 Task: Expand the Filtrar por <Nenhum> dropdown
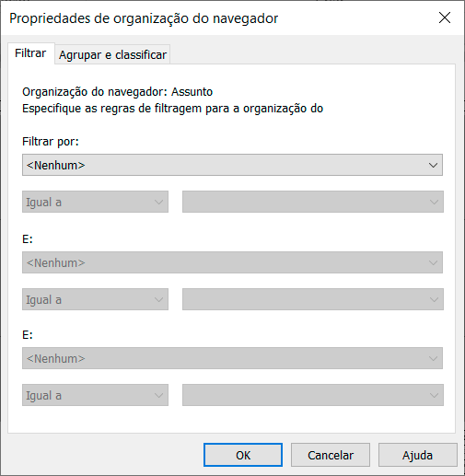pos(232,165)
